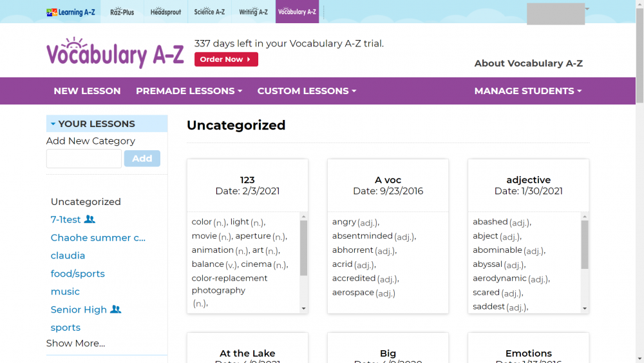Click the group icon next to Senior High
This screenshot has width=644, height=363.
click(116, 309)
